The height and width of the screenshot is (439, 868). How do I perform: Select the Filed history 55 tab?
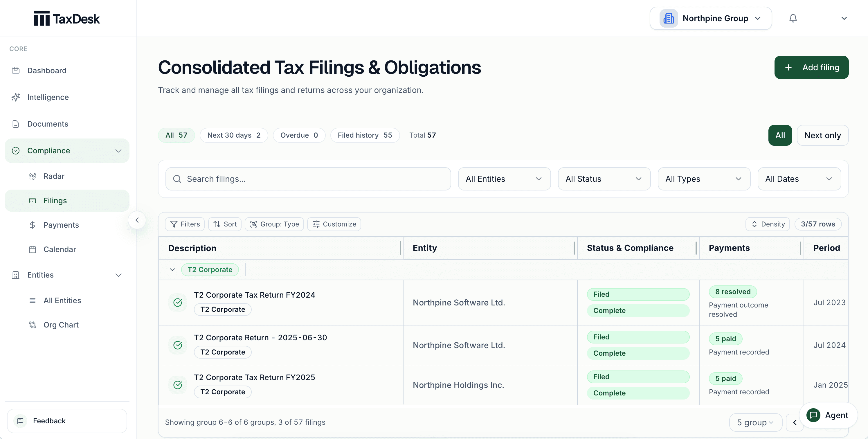(x=365, y=135)
